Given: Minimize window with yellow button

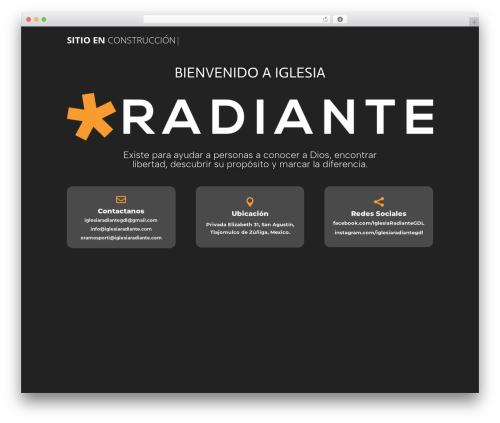Looking at the screenshot, I should (x=36, y=19).
